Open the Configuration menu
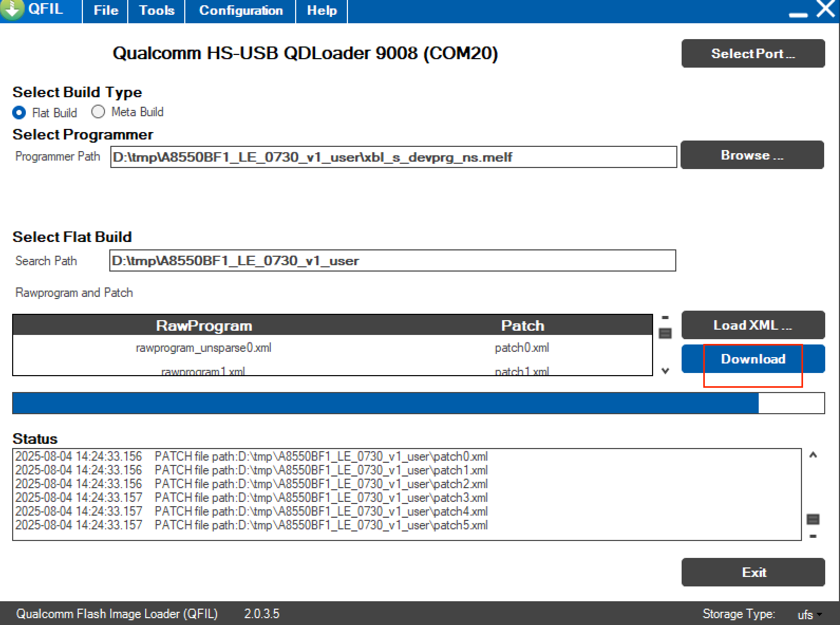This screenshot has height=625, width=840. 241,11
